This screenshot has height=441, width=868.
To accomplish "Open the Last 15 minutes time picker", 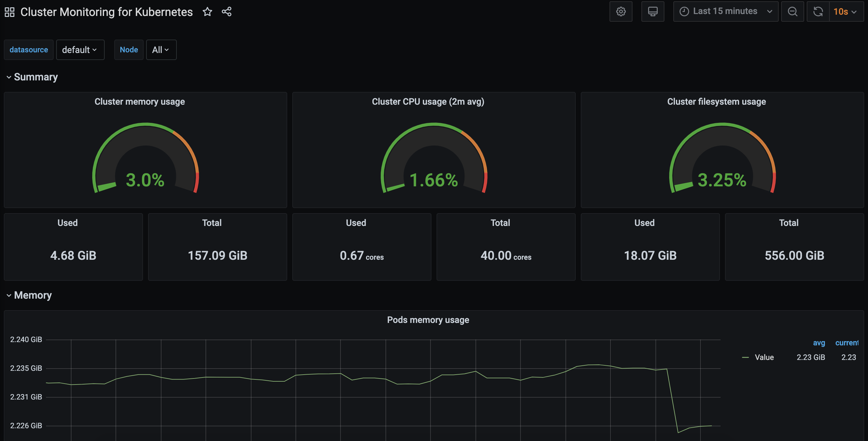I will (725, 11).
